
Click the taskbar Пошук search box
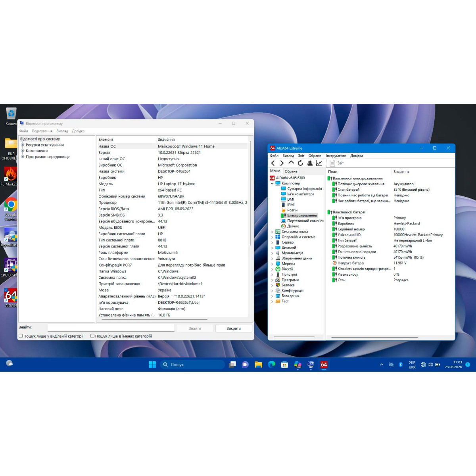pyautogui.click(x=193, y=365)
